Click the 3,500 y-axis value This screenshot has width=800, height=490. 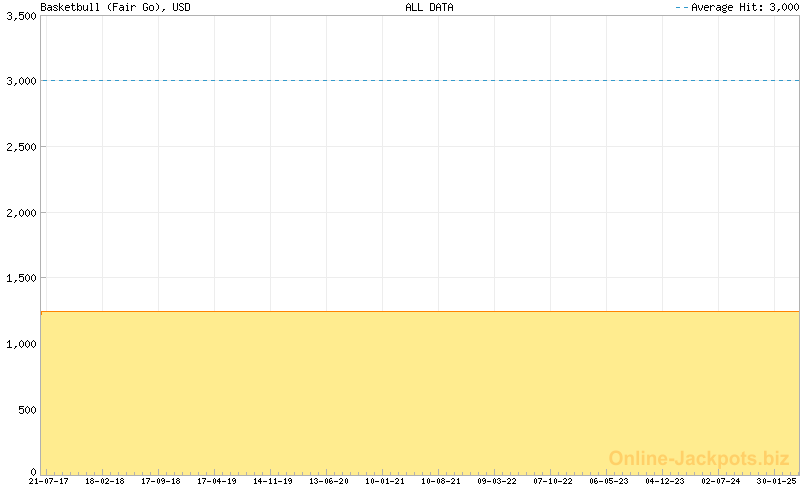click(19, 16)
